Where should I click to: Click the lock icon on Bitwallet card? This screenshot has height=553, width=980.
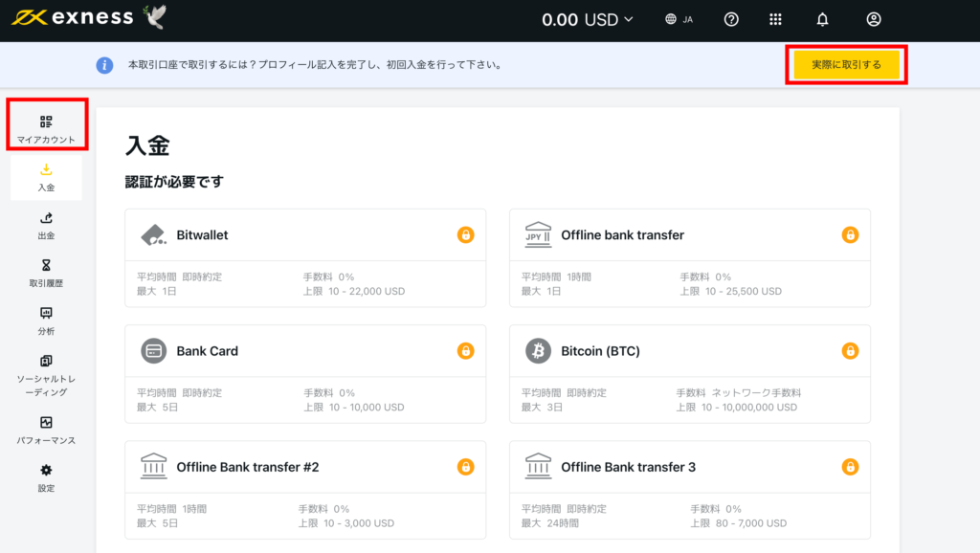[x=466, y=235]
